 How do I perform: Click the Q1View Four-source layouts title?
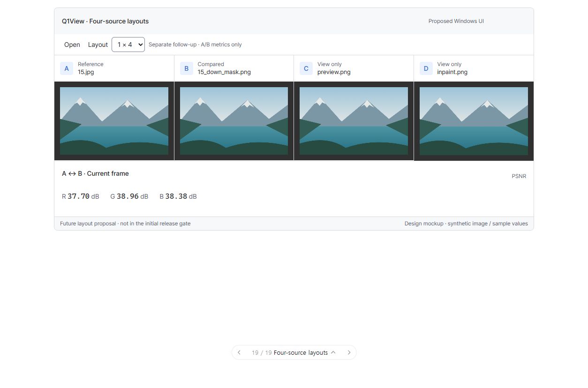pos(106,21)
